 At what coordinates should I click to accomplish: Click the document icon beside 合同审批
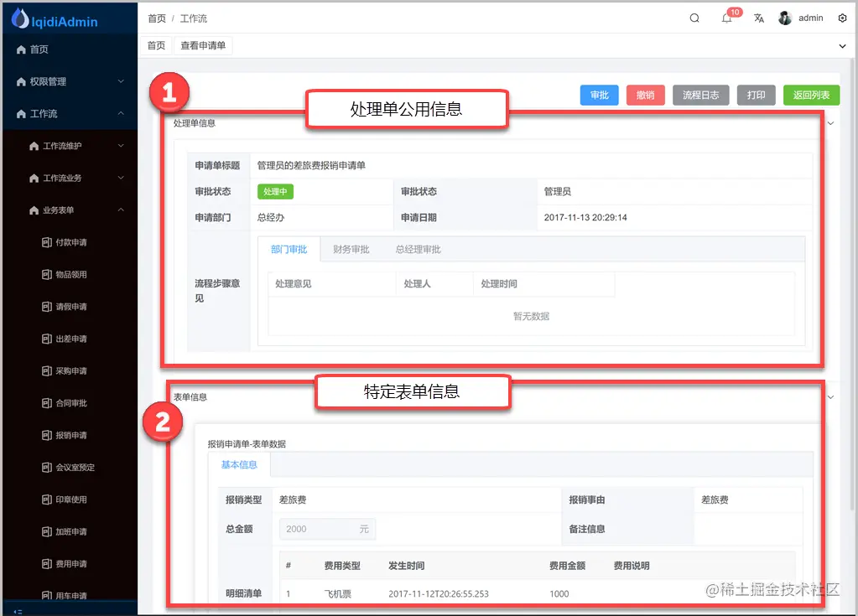[x=47, y=403]
